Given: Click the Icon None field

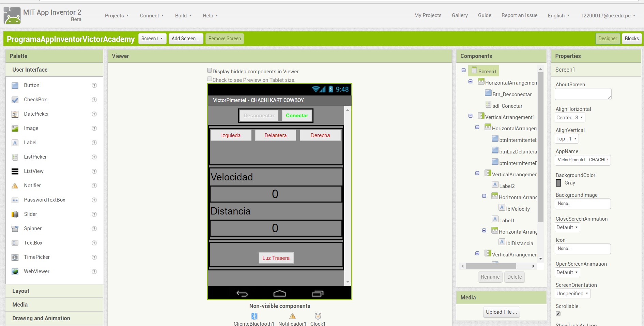Looking at the screenshot, I should point(583,249).
